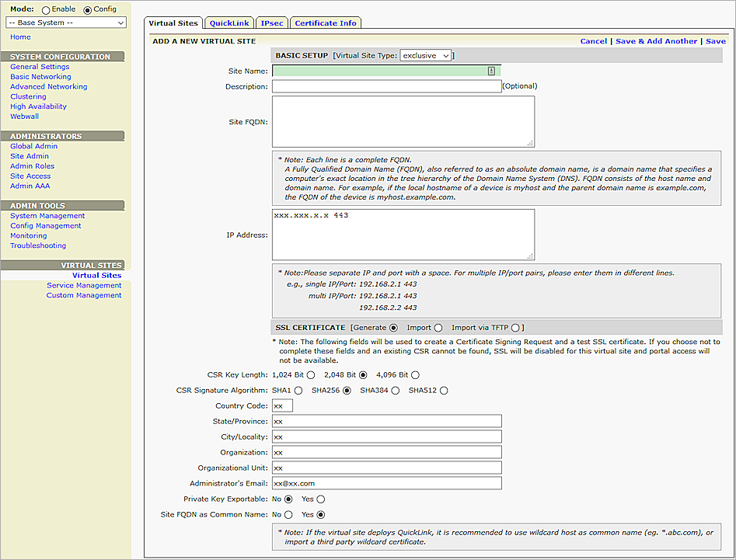Cancel adding the new virtual site

[x=593, y=41]
